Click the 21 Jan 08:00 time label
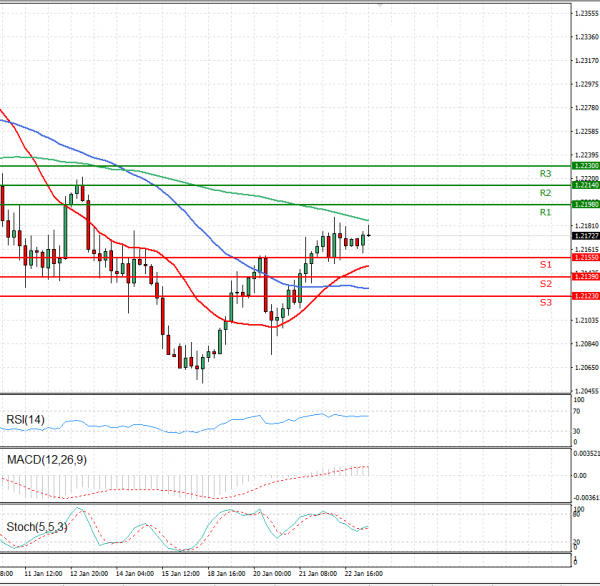600x586 pixels. pos(318,573)
